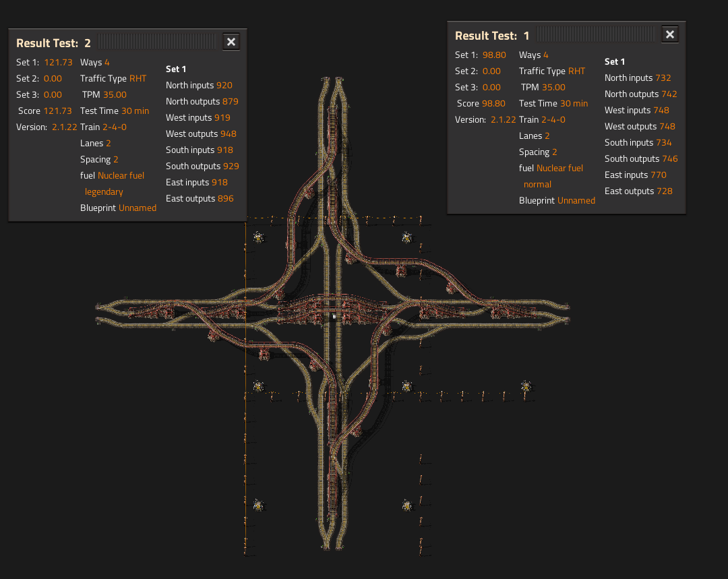728x579 pixels.
Task: Select the West outputs 948 entry
Action: tap(201, 133)
